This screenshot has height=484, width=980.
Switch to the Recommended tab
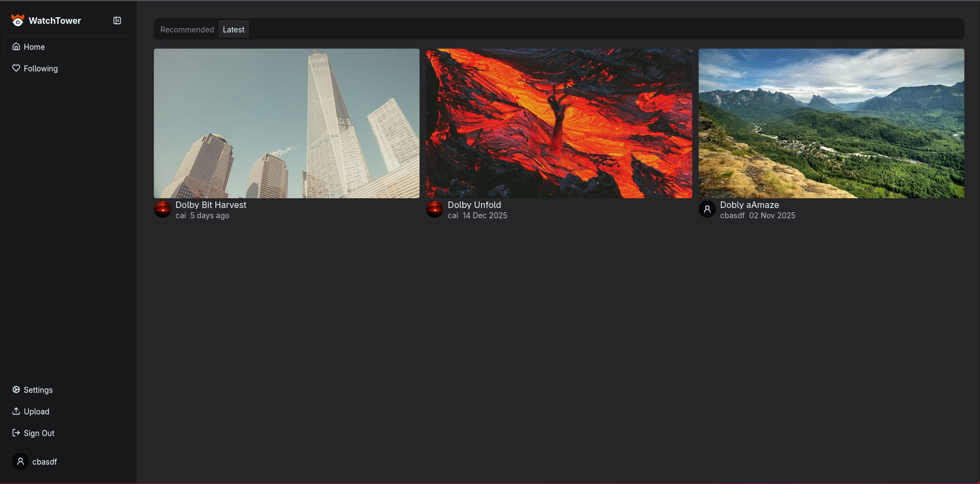(187, 30)
